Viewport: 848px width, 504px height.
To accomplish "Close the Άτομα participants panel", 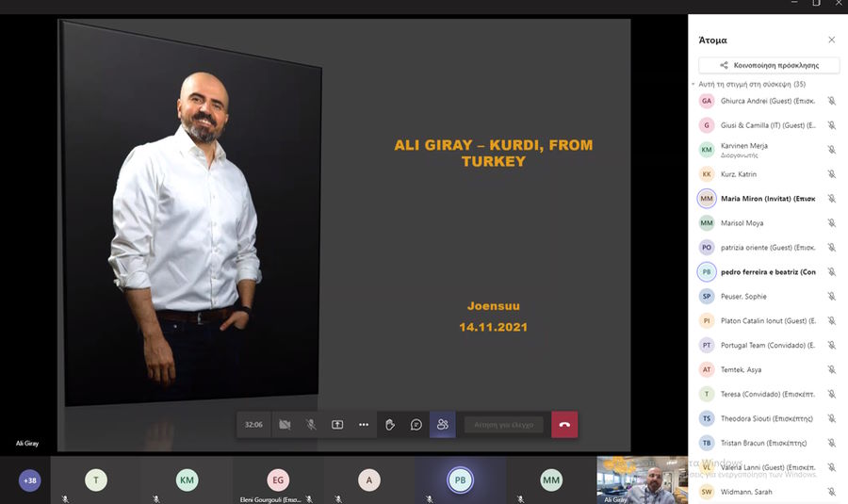I will point(831,41).
